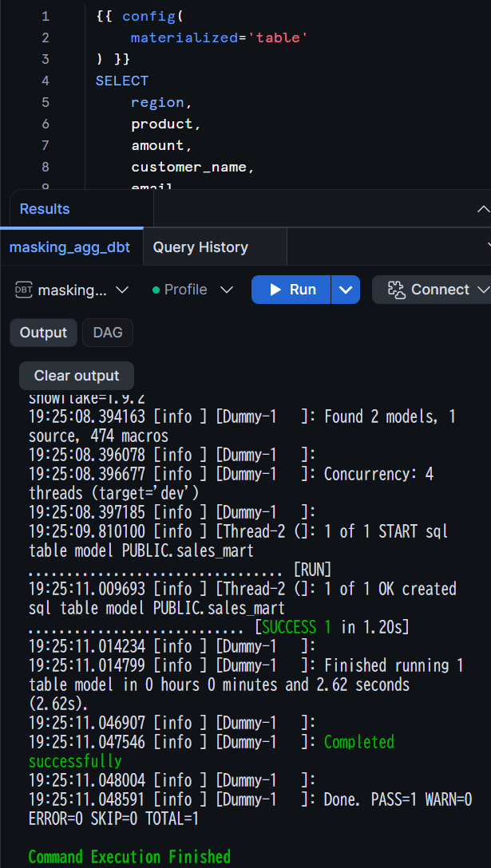Open the Connect dropdown chevron

(483, 290)
